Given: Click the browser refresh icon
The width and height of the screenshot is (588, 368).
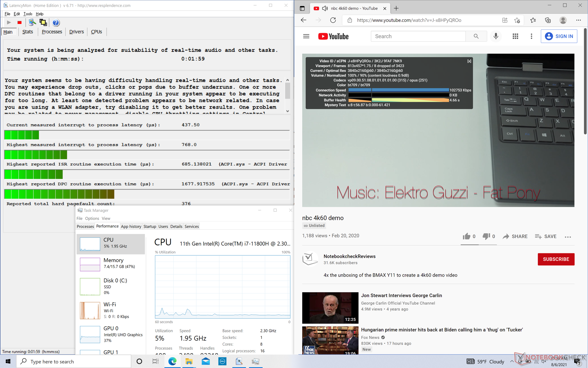Looking at the screenshot, I should click(333, 20).
